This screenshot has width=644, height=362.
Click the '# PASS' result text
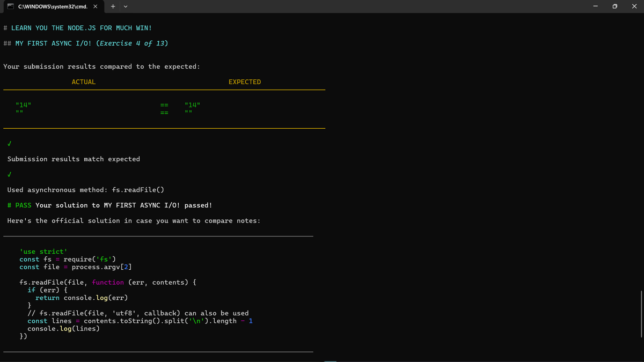(19, 205)
